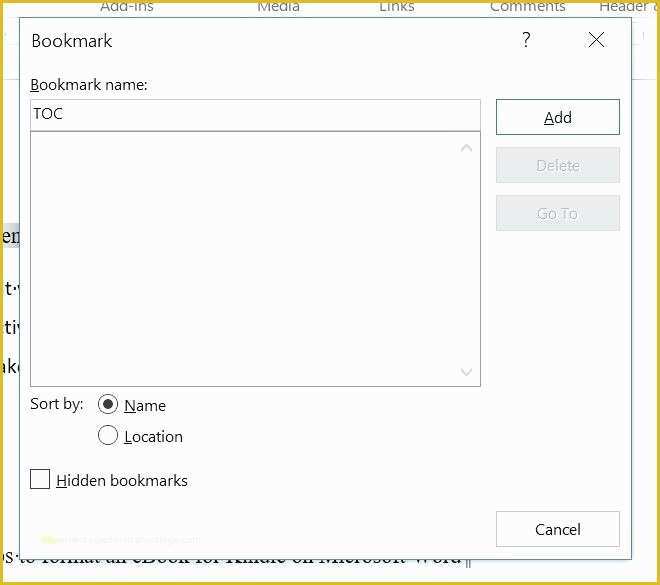The image size is (660, 585).
Task: Select the Location sort radio button
Action: click(x=108, y=436)
